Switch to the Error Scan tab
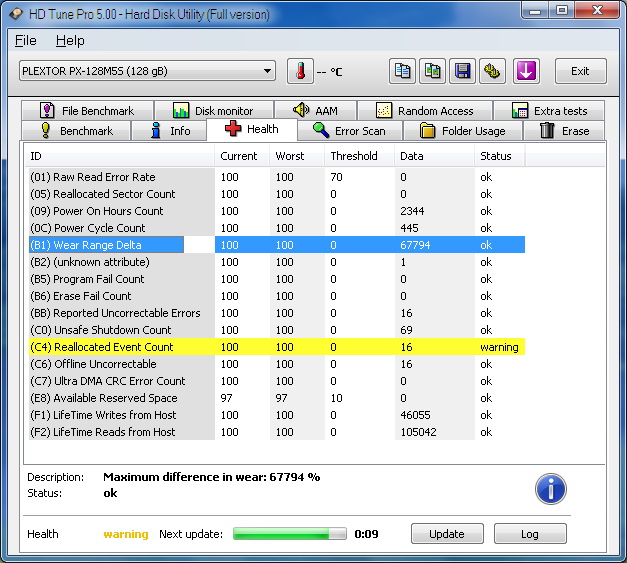627x563 pixels. pos(350,131)
